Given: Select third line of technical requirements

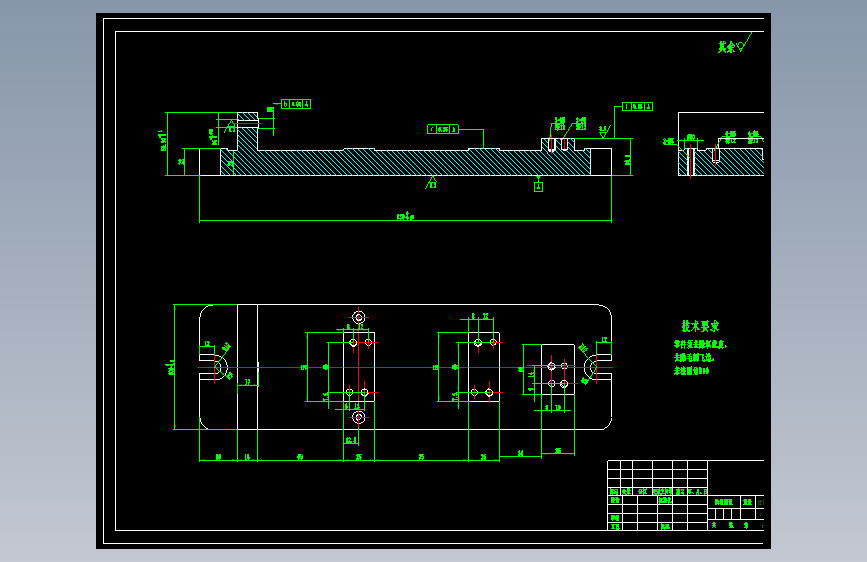Looking at the screenshot, I should coord(691,371).
